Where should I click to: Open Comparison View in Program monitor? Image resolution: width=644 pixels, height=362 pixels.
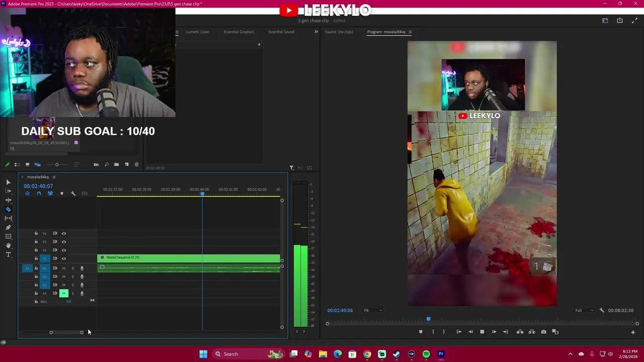coord(555,332)
